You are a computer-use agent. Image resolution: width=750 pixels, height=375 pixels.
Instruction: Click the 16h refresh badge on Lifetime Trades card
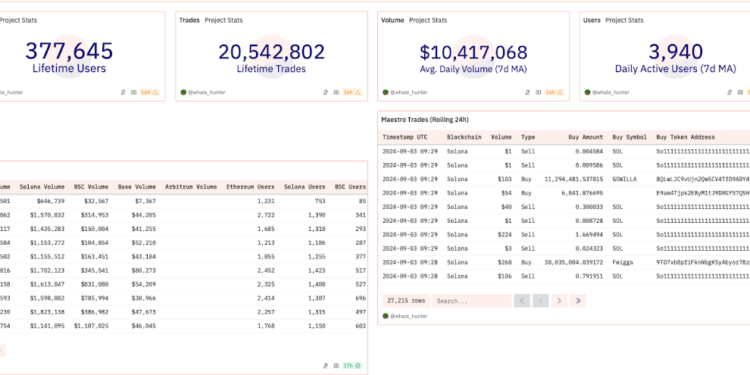[352, 92]
